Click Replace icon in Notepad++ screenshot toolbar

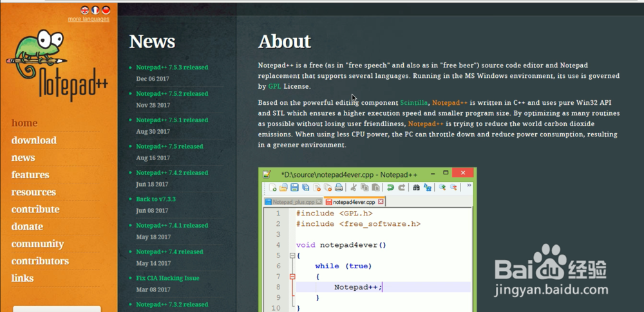pyautogui.click(x=428, y=187)
